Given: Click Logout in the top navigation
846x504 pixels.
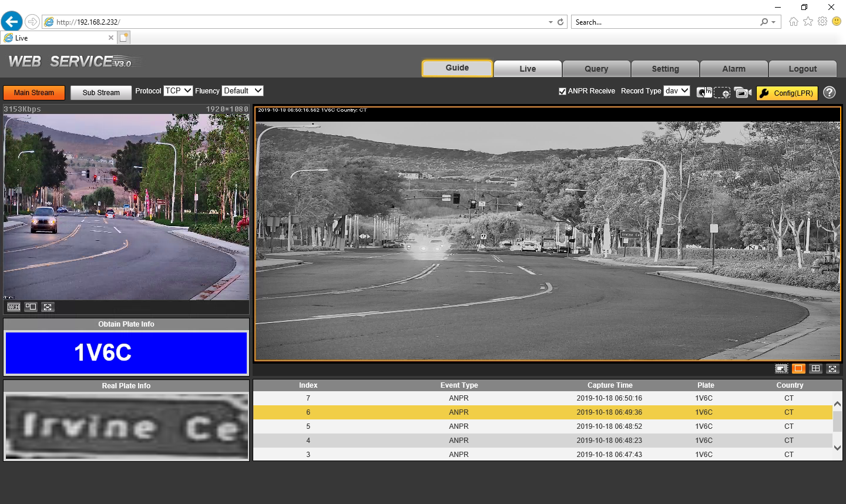Looking at the screenshot, I should point(802,69).
